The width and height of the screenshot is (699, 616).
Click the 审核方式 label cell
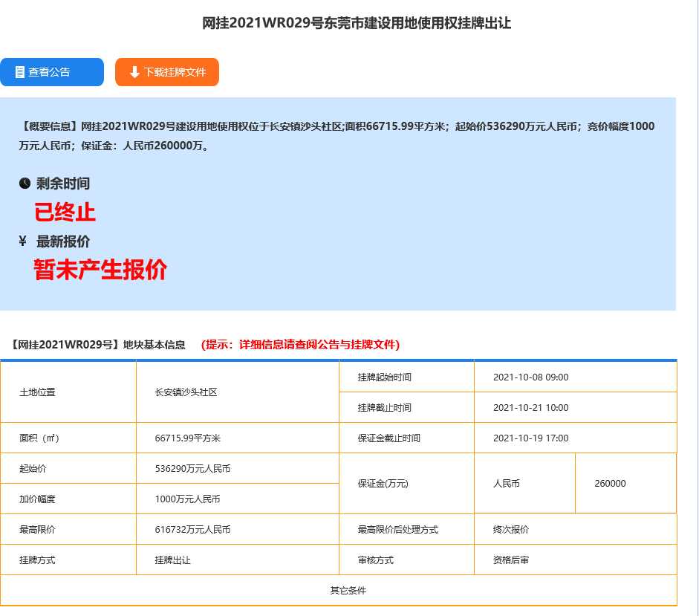click(406, 560)
